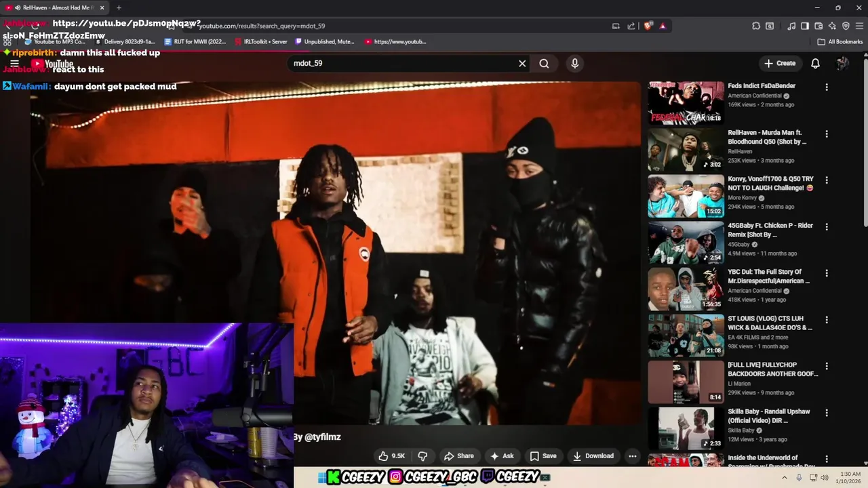The width and height of the screenshot is (868, 488).
Task: Open options for Konvy TRY NOT TO LAUGH video
Action: [827, 180]
